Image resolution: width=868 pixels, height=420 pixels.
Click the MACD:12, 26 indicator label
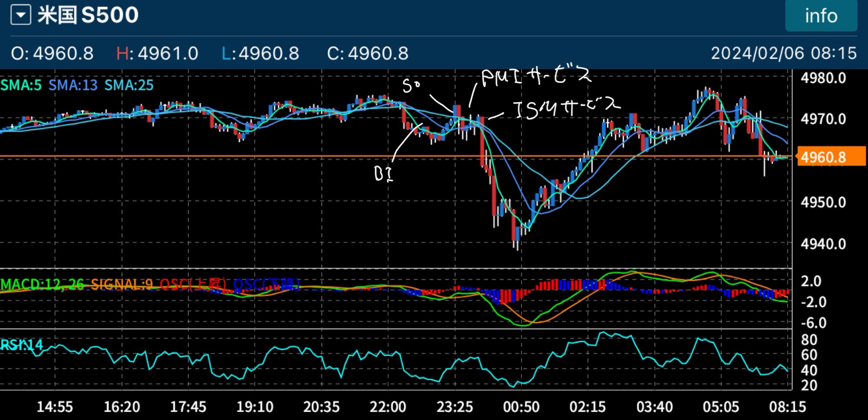42,284
